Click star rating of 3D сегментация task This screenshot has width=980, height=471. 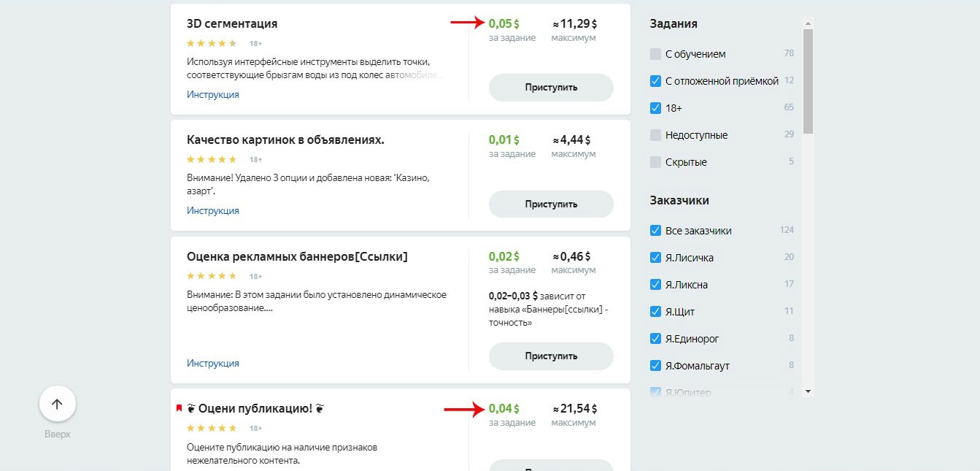click(x=212, y=43)
